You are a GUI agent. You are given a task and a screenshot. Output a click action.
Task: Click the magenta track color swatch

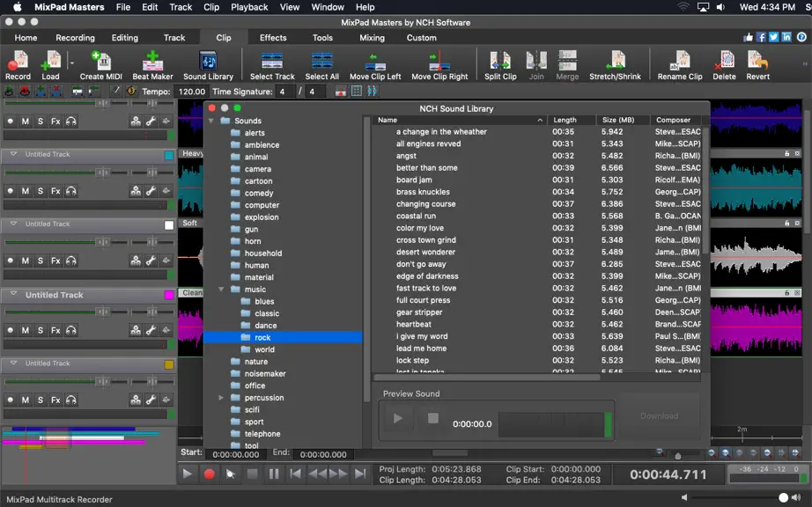(169, 295)
